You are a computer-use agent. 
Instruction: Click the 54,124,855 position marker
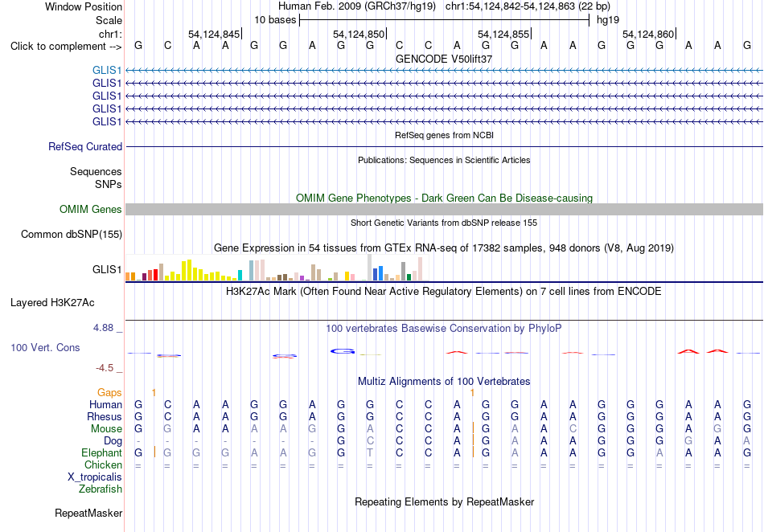tap(503, 34)
